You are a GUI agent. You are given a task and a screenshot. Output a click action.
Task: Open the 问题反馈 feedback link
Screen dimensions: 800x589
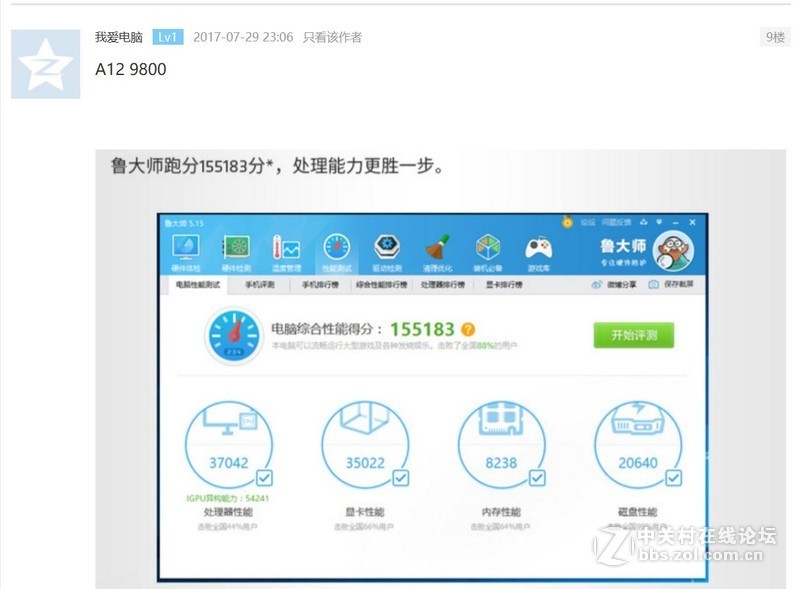tap(616, 222)
